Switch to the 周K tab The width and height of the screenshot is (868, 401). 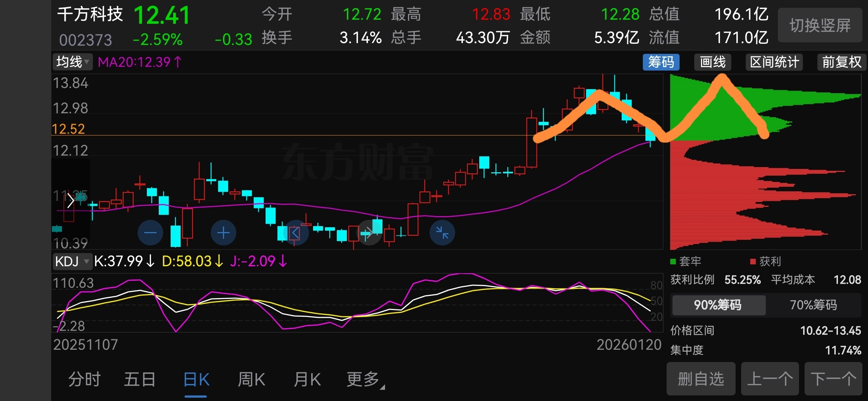coord(251,379)
